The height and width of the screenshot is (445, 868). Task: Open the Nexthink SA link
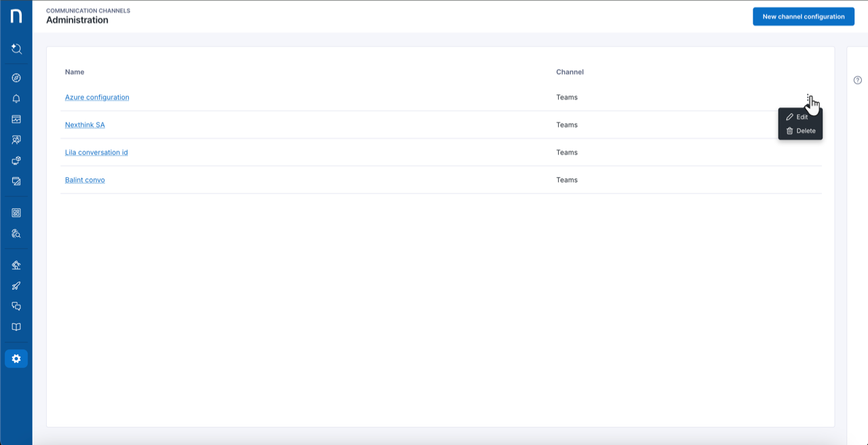pyautogui.click(x=85, y=125)
